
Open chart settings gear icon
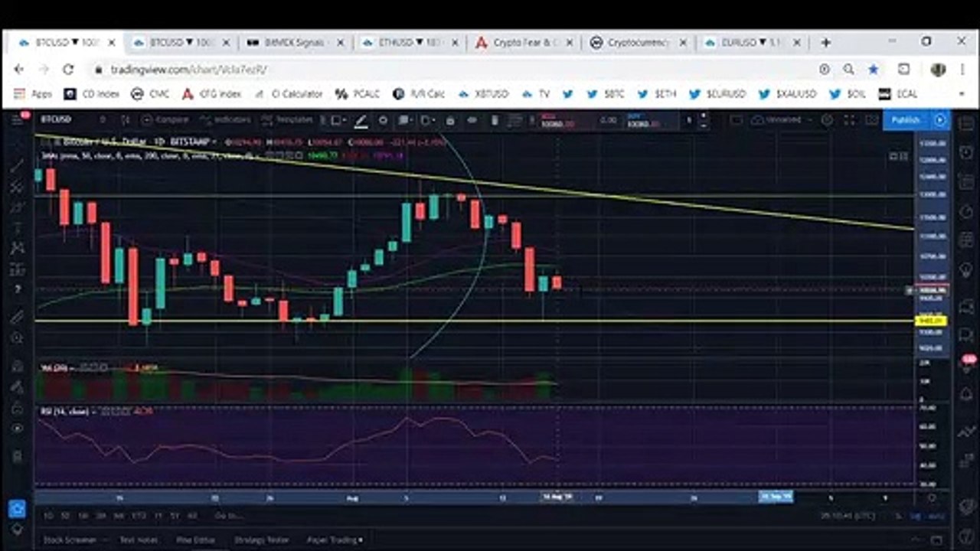pyautogui.click(x=827, y=120)
